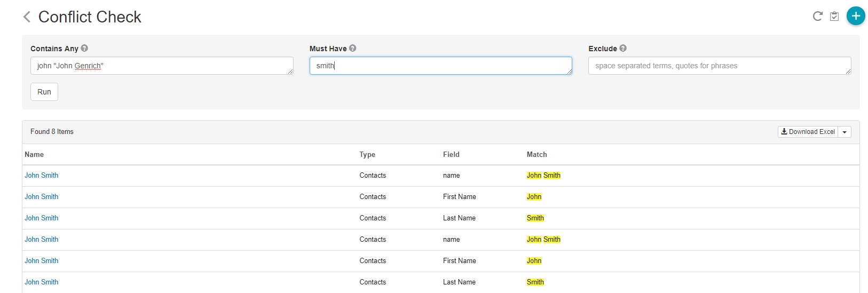Show help for Contains Any
This screenshot has height=293, width=868.
click(x=84, y=48)
